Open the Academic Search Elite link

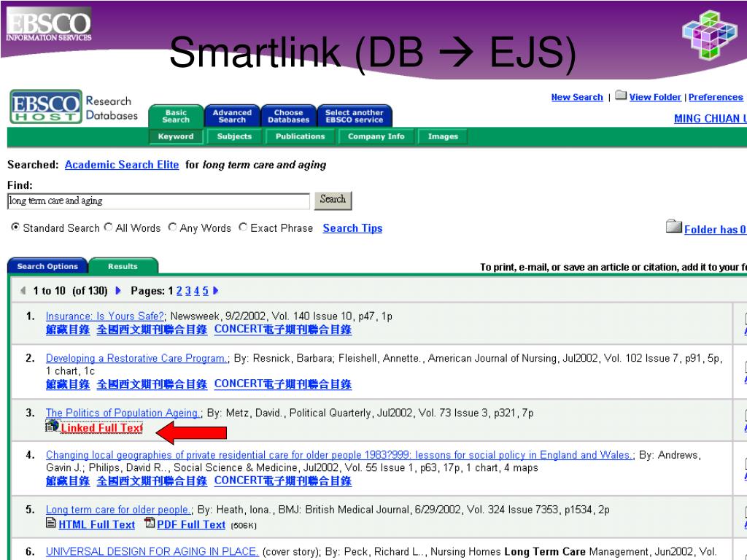tap(122, 165)
